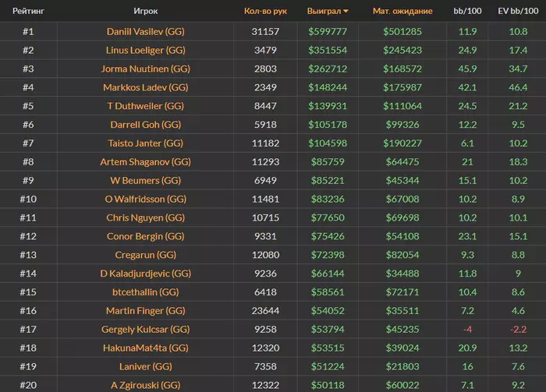Sort by the Игрок column header
The width and height of the screenshot is (546, 392).
(146, 12)
